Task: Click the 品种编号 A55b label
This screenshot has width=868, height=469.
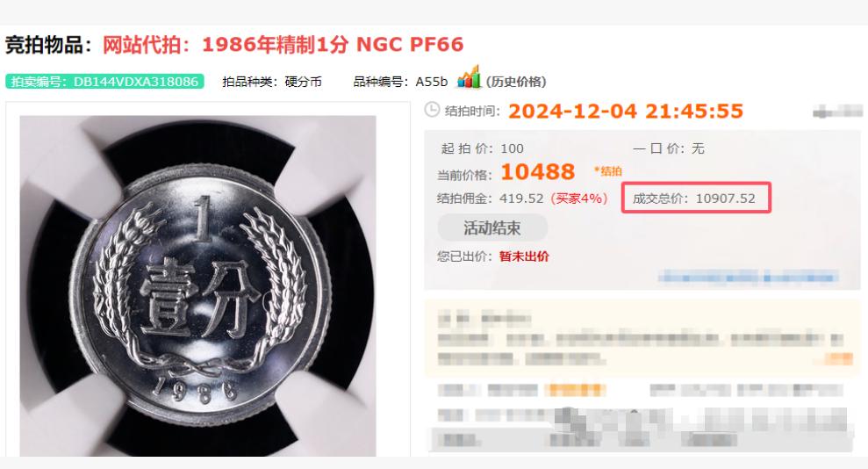Action: [400, 82]
